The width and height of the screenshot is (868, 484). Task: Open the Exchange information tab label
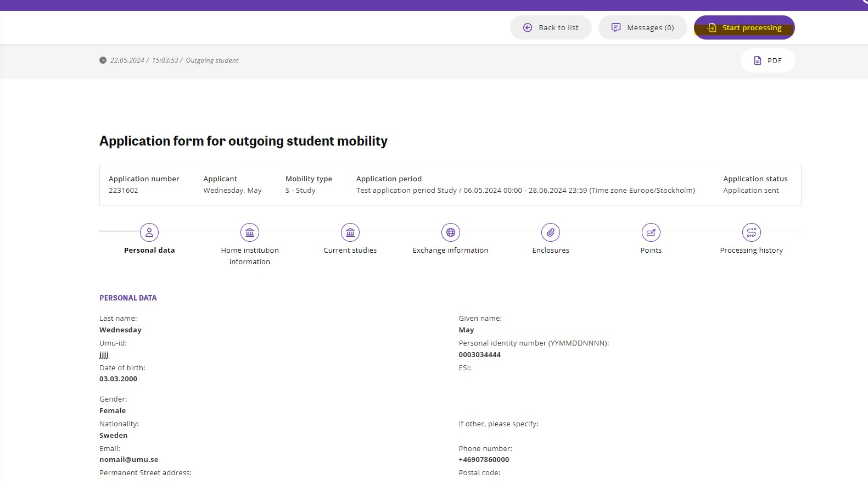pyautogui.click(x=450, y=251)
